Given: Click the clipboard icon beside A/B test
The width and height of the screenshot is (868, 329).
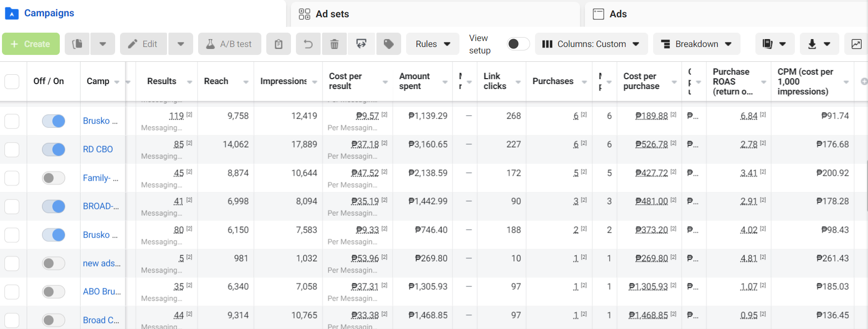Looking at the screenshot, I should click(x=279, y=44).
